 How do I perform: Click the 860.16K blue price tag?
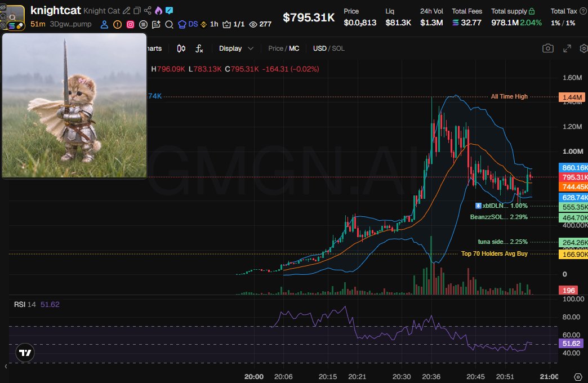click(x=574, y=168)
